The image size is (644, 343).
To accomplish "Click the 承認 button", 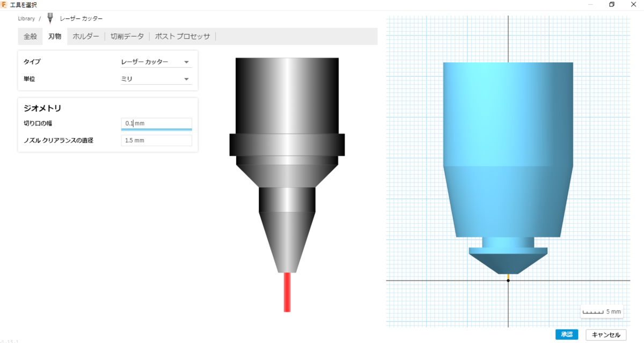I will (x=567, y=334).
